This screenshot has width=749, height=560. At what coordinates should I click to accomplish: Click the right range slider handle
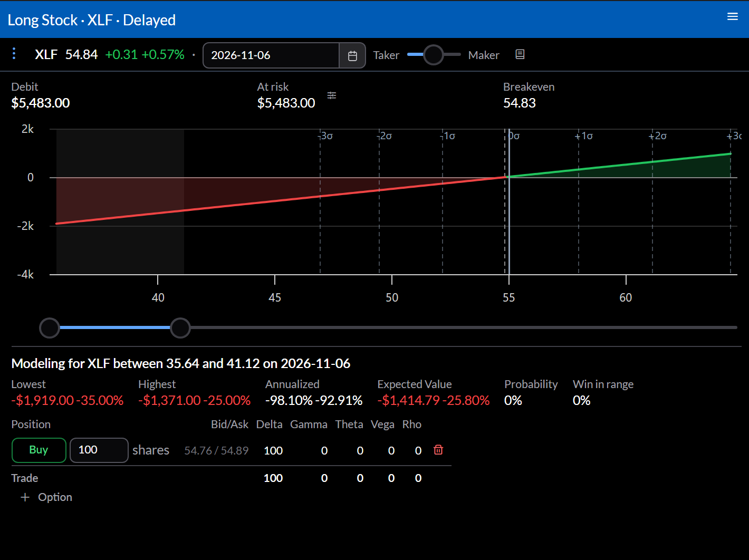coord(180,327)
